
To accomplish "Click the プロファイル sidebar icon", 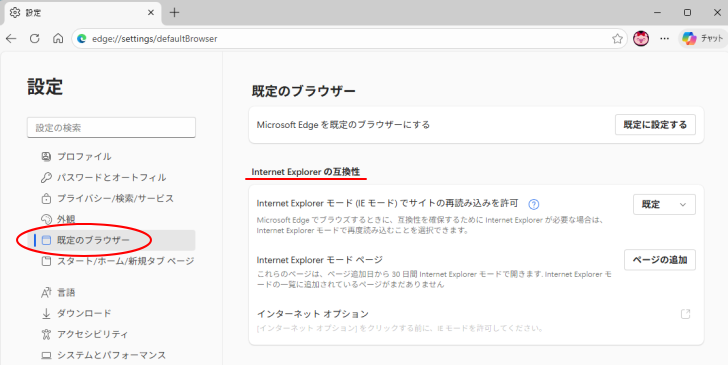I will point(46,156).
